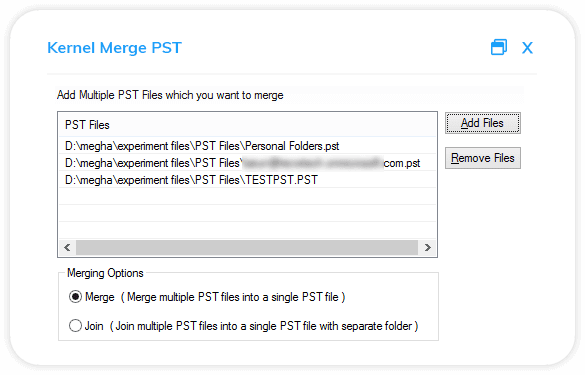
Task: Select the Merge radio option
Action: (75, 297)
